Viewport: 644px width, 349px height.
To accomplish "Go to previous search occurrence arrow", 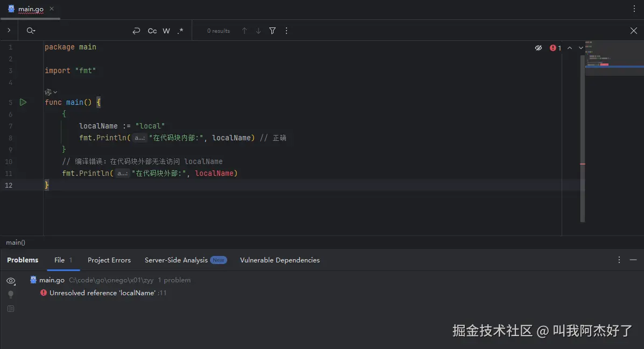I will point(244,31).
